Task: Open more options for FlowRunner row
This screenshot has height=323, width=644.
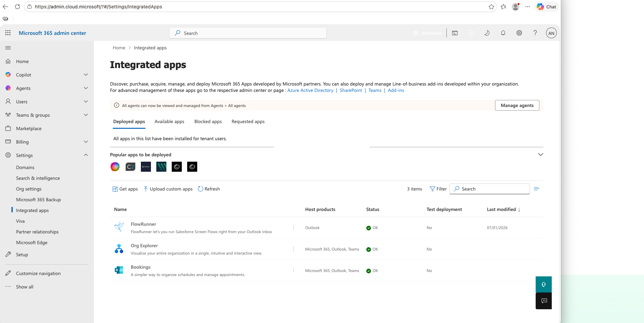Action: coord(293,227)
